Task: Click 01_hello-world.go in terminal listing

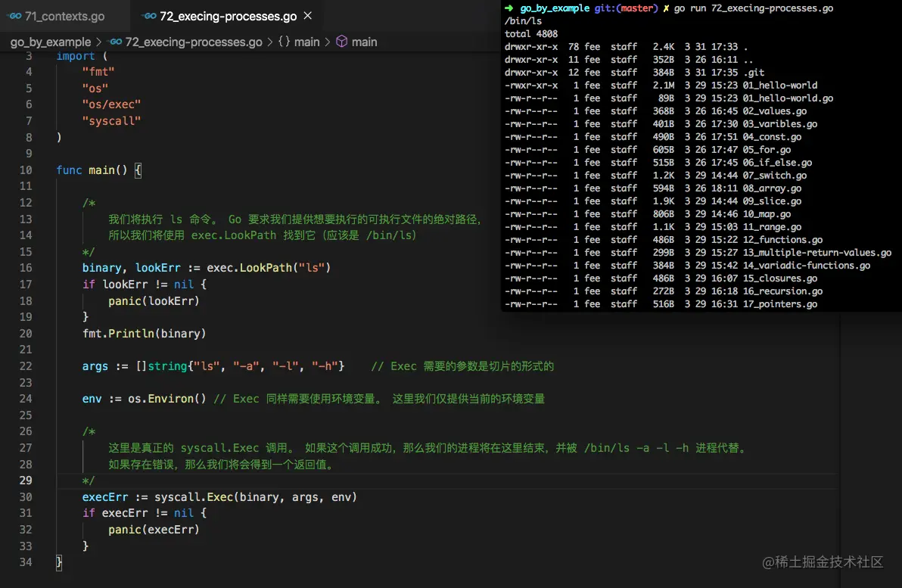Action: click(x=788, y=98)
